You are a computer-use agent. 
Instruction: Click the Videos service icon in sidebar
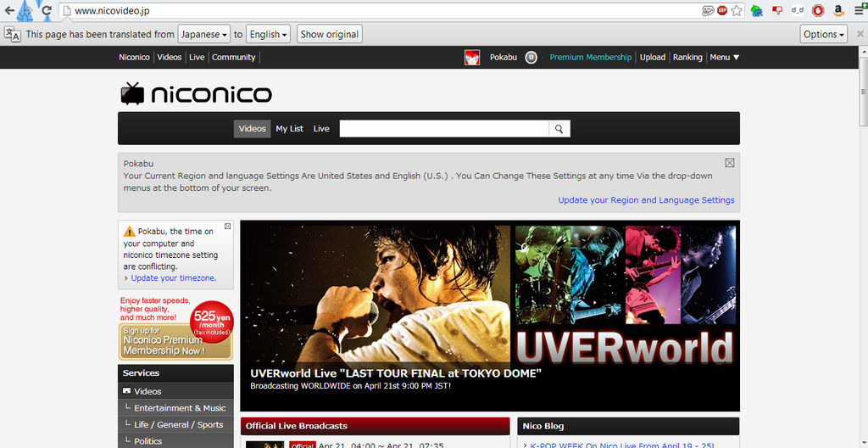[x=127, y=391]
